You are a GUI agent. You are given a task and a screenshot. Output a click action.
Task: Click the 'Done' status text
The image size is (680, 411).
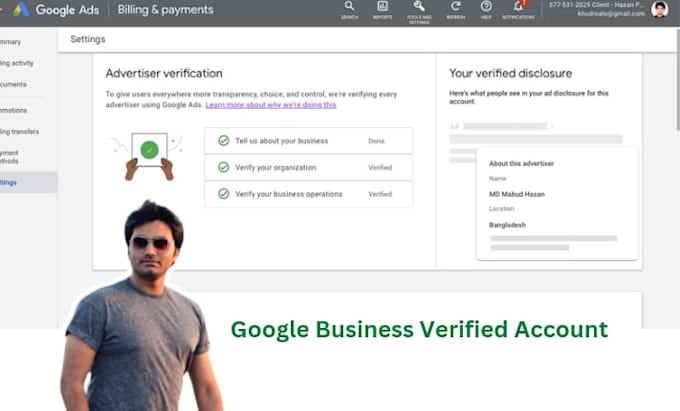click(x=376, y=141)
